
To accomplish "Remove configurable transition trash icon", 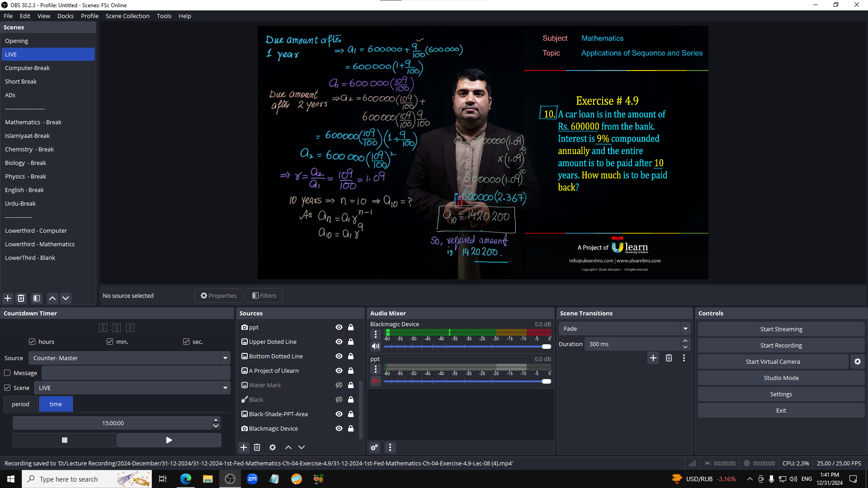I will coord(669,358).
